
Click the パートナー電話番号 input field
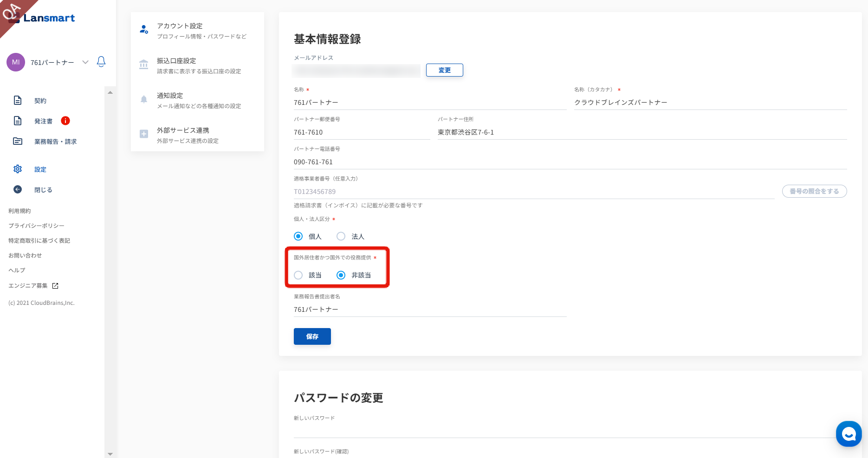coord(570,162)
